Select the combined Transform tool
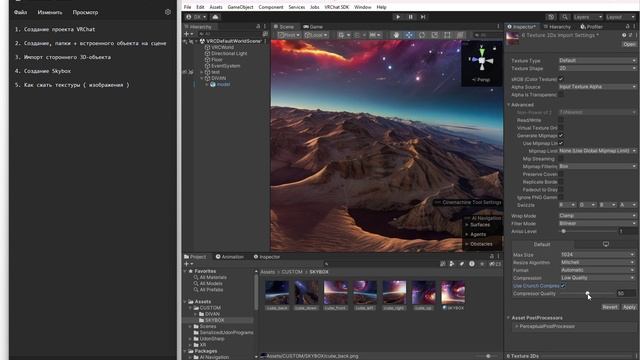The image size is (640, 360). 460,35
